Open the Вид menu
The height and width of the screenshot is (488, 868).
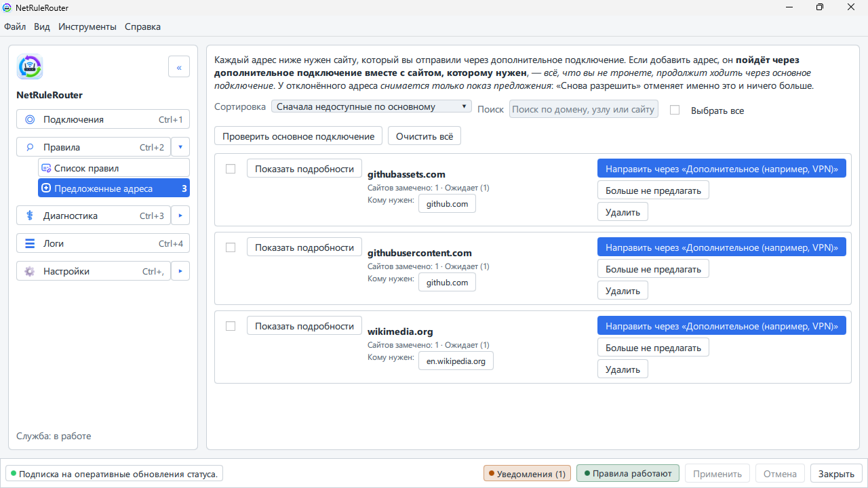42,27
